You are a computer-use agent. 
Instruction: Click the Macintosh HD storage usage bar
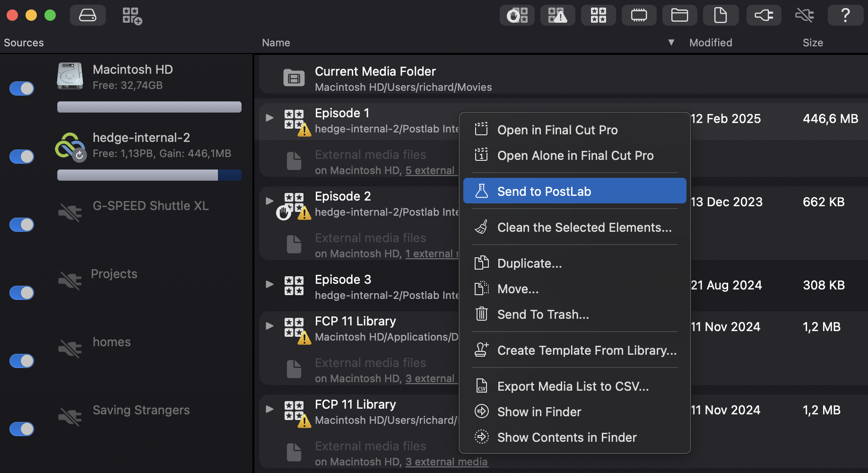(x=149, y=107)
